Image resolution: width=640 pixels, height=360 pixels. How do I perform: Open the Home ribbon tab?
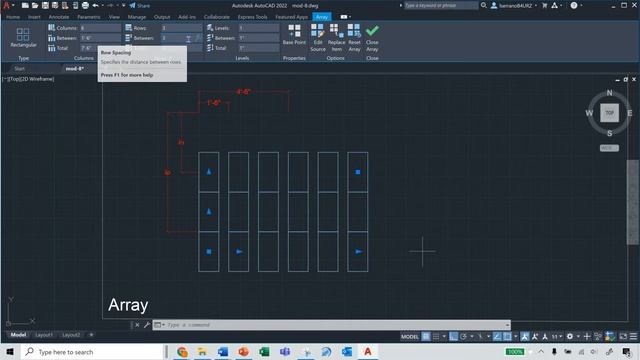(x=13, y=17)
